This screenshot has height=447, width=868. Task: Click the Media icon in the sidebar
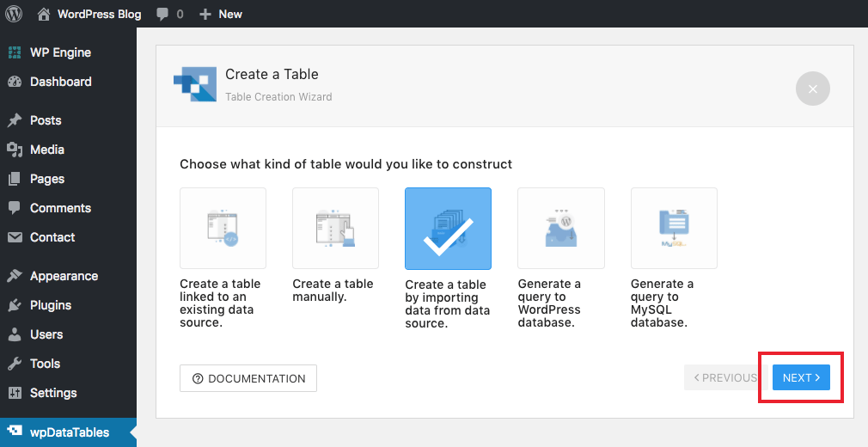tap(15, 150)
